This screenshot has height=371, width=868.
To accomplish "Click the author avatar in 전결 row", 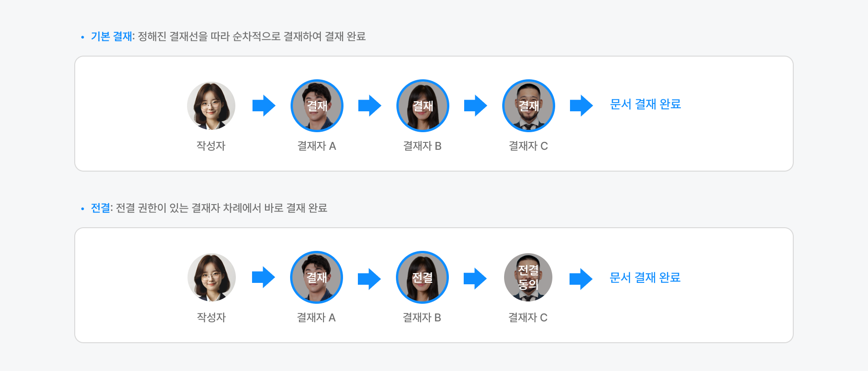I will tap(212, 277).
